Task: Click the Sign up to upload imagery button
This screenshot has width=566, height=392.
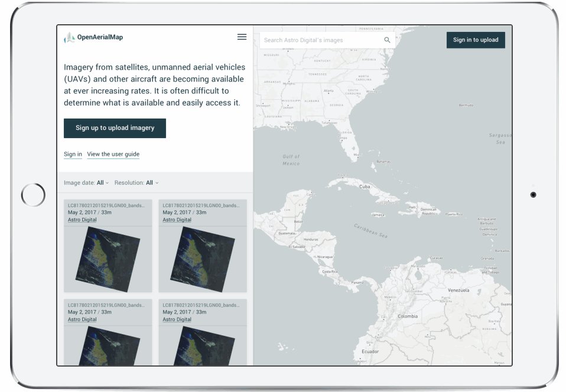Action: [x=114, y=128]
